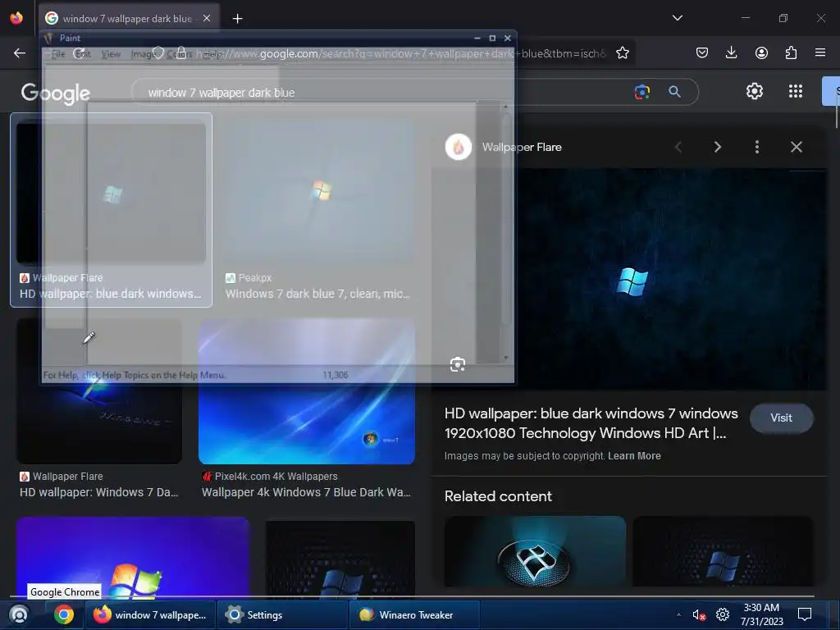This screenshot has height=630, width=840.
Task: Click Paint vertical scrollbar up arrow
Action: (505, 107)
